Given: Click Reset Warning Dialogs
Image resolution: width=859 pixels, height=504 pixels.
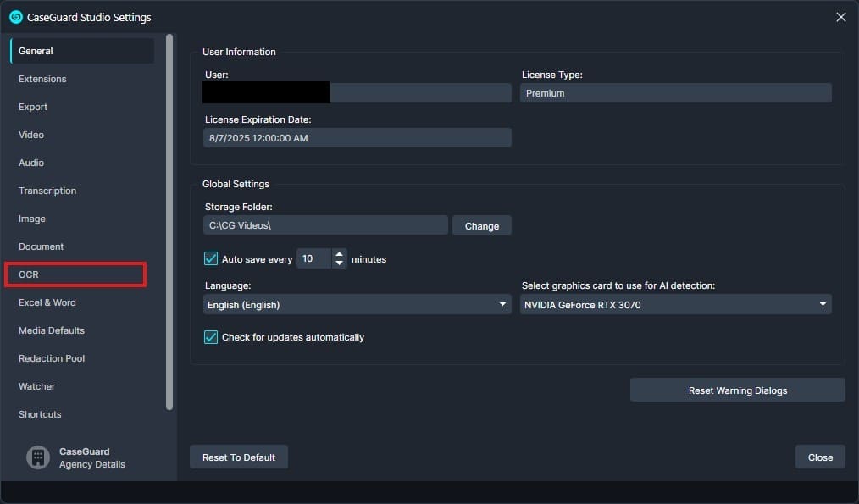Looking at the screenshot, I should [736, 390].
